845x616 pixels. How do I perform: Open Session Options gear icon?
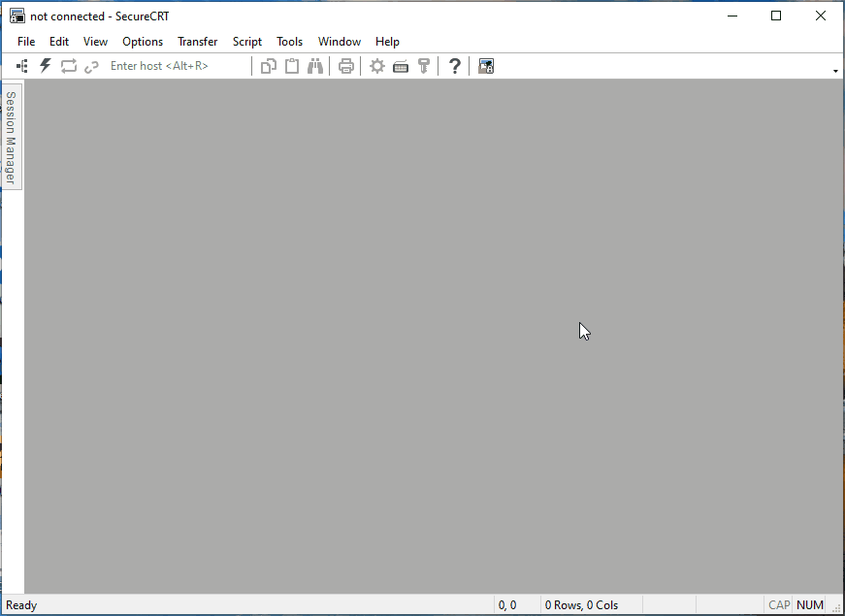(x=377, y=66)
